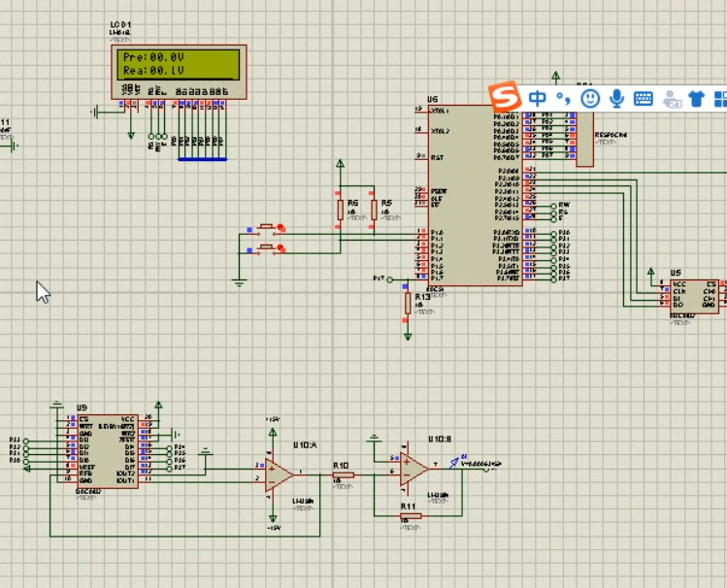Viewport: 727px width, 588px height.
Task: Select the power terminal above U9 VCC
Action: 158,405
